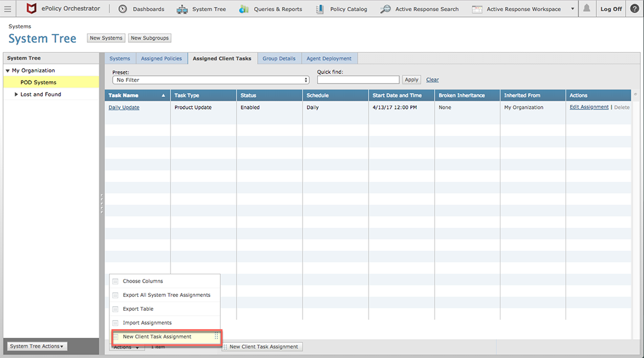Click the Queries & Reports chart icon
The image size is (644, 358).
coord(244,9)
